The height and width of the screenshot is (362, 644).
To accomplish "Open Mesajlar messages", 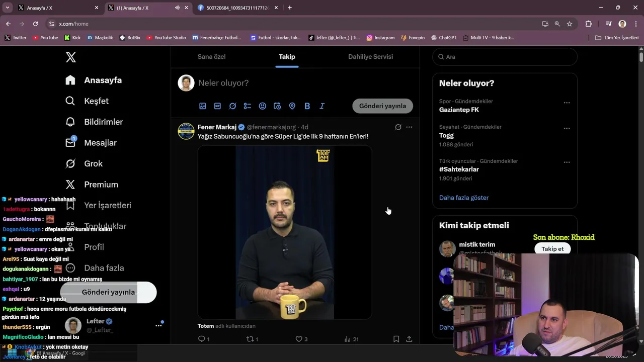I will pyautogui.click(x=91, y=143).
